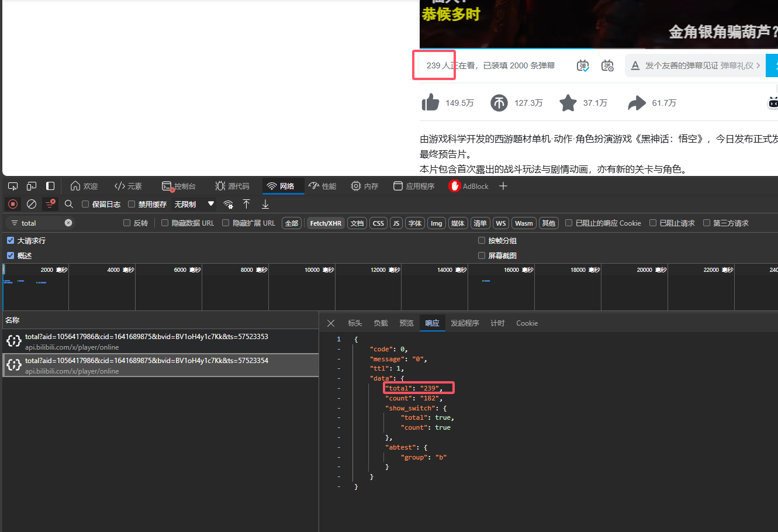Open the Preview (预览) detail tab
The width and height of the screenshot is (778, 532).
click(x=406, y=323)
